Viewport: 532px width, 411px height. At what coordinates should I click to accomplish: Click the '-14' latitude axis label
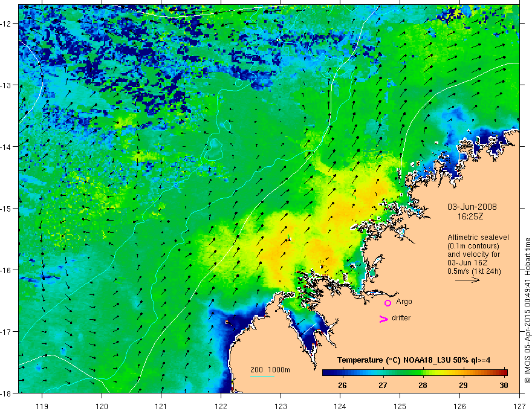pos(5,147)
